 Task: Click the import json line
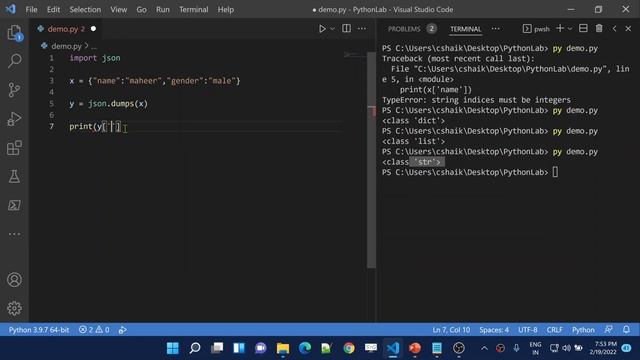tap(95, 58)
